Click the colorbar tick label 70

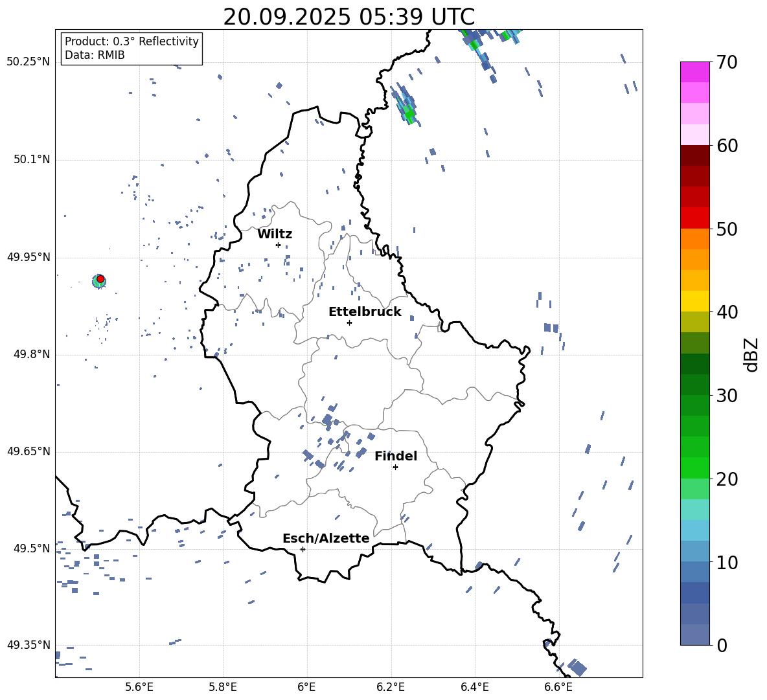727,63
